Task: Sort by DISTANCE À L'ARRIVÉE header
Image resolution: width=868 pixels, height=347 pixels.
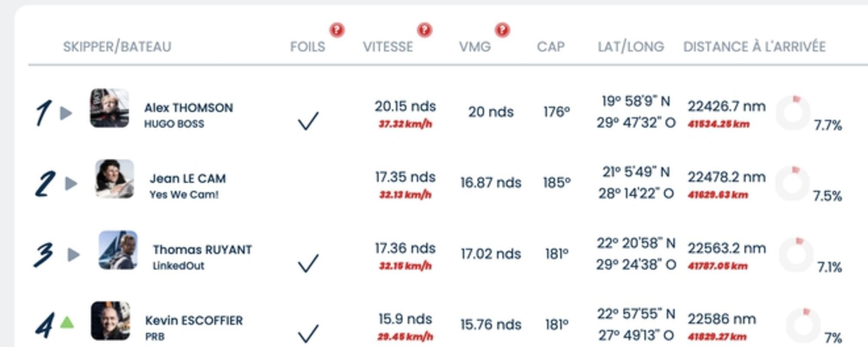Action: click(x=754, y=46)
